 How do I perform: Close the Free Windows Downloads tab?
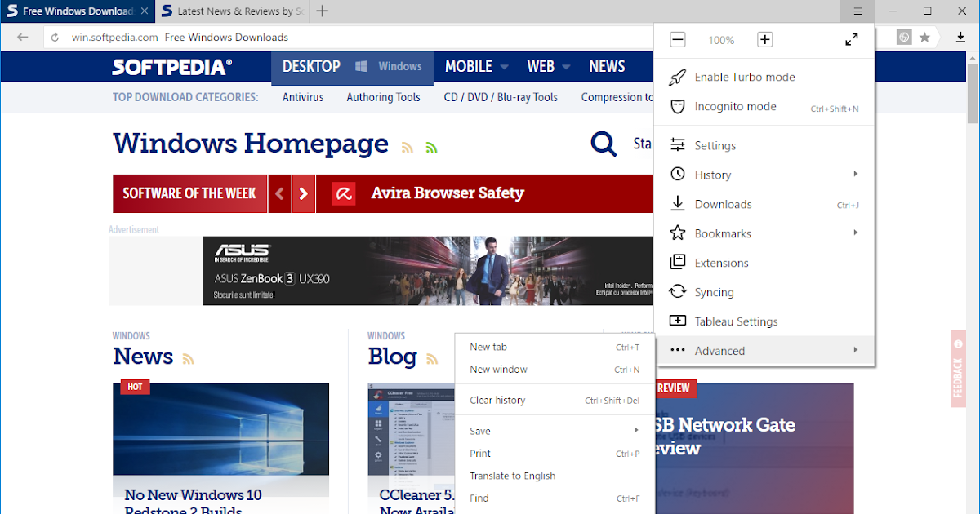coord(145,11)
